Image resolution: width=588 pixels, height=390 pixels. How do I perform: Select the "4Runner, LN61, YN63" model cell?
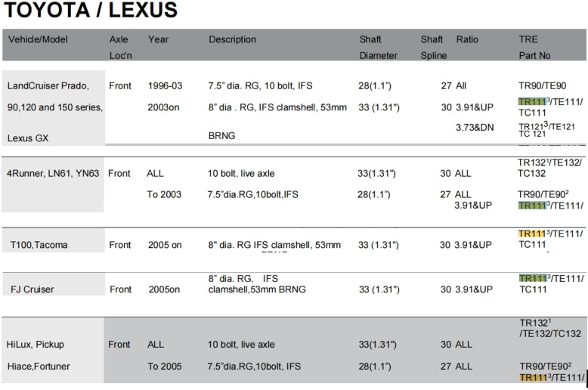click(x=53, y=173)
